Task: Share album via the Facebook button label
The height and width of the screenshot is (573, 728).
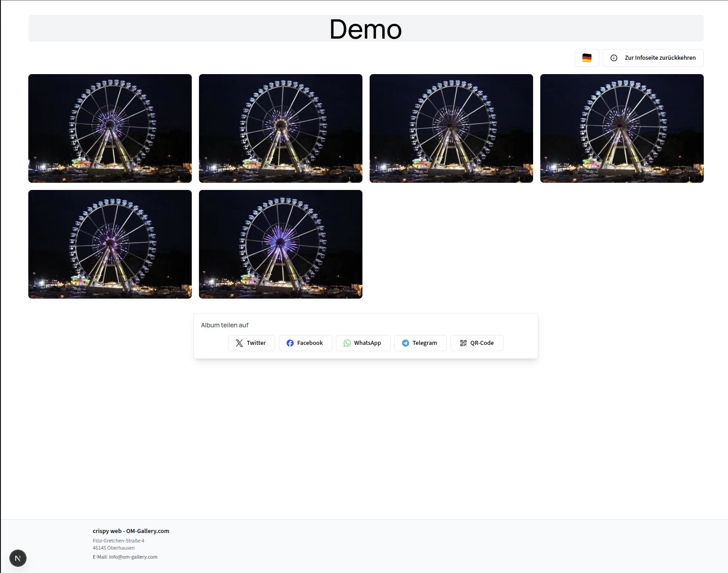Action: point(310,343)
